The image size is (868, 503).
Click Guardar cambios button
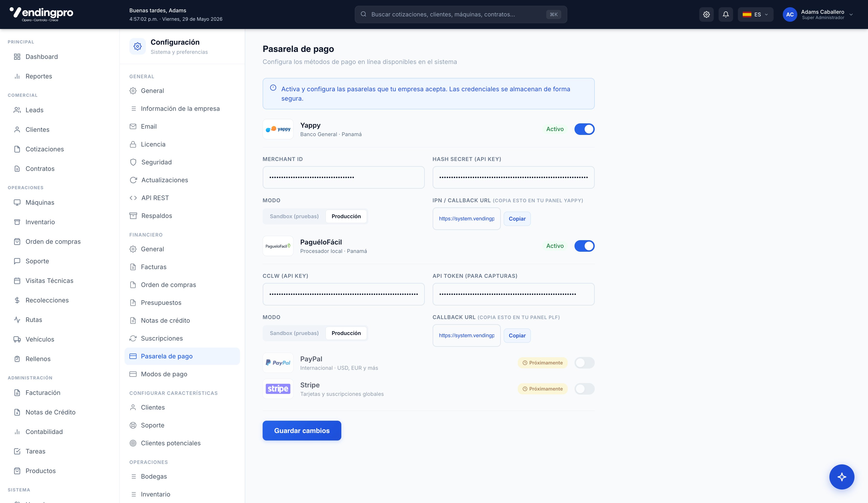pos(302,431)
